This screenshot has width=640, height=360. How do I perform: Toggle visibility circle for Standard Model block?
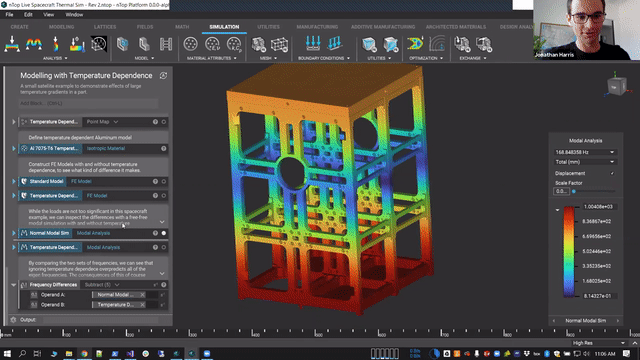pos(164,181)
